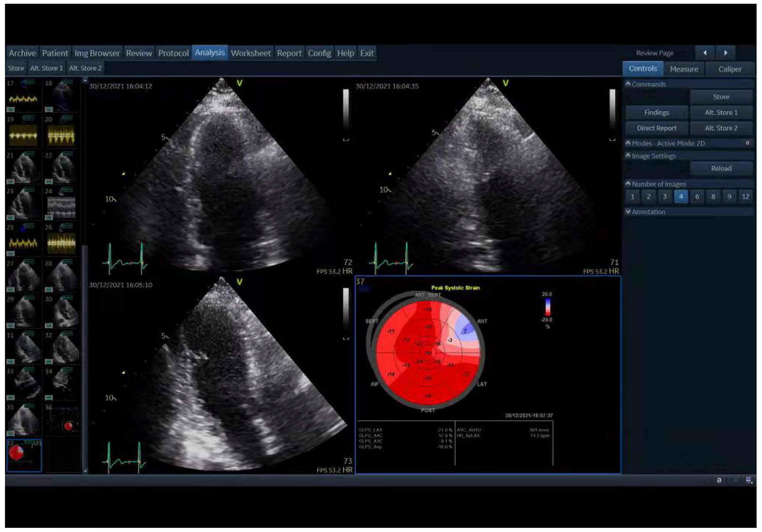The width and height of the screenshot is (762, 532).
Task: Set number of images to 1
Action: tap(633, 197)
